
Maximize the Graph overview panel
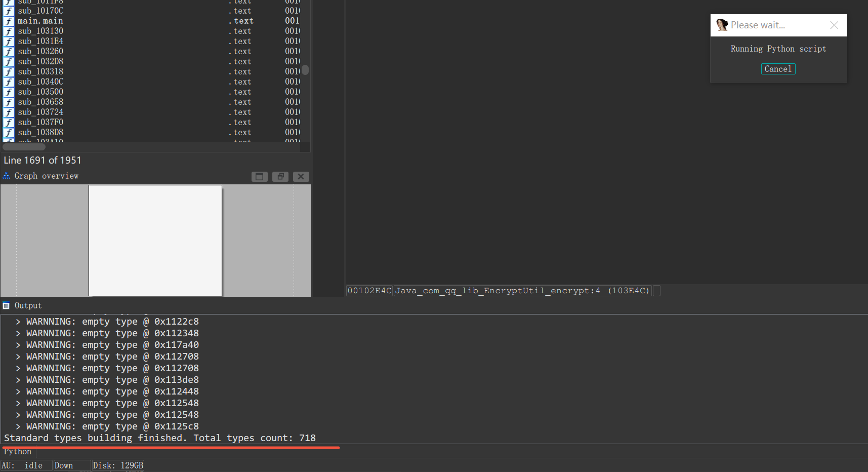259,176
